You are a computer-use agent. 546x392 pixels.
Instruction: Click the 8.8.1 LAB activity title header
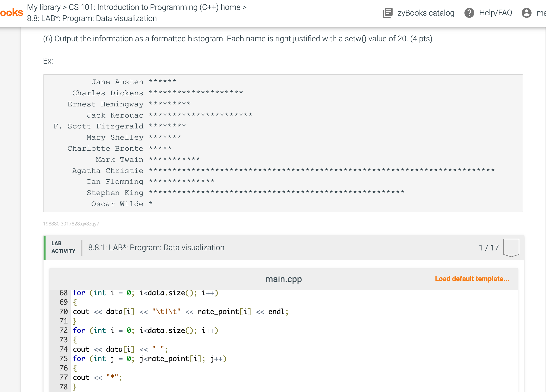pos(156,247)
